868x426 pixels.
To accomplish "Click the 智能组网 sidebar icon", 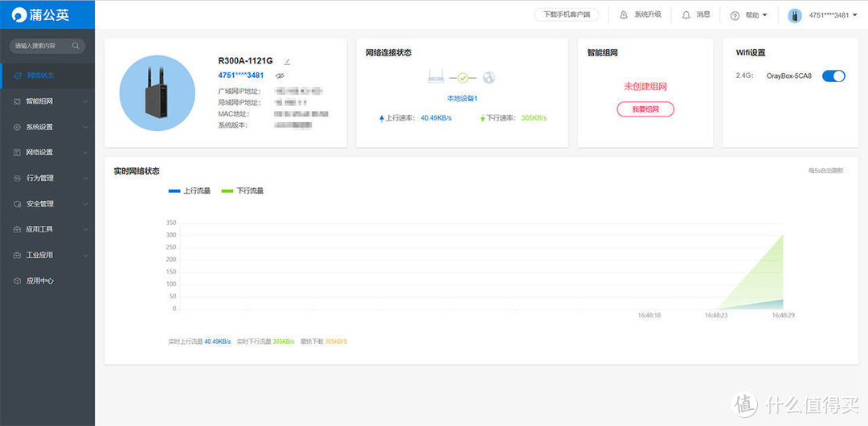I will pyautogui.click(x=17, y=101).
